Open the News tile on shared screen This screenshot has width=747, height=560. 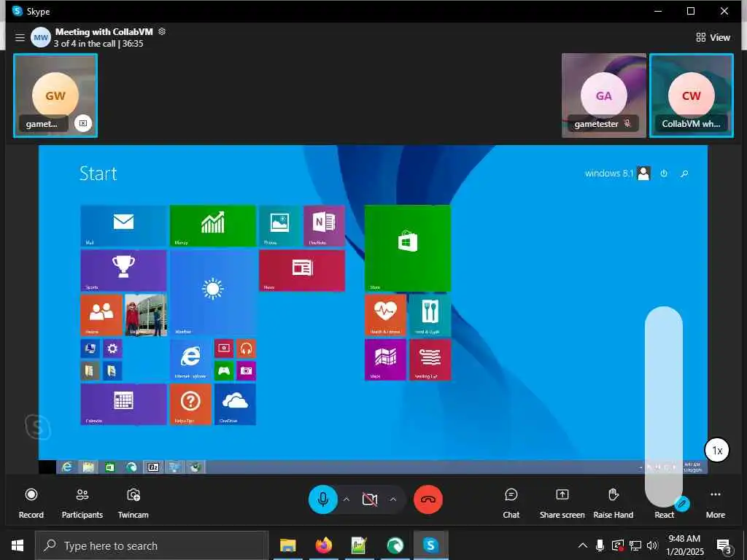click(x=302, y=271)
